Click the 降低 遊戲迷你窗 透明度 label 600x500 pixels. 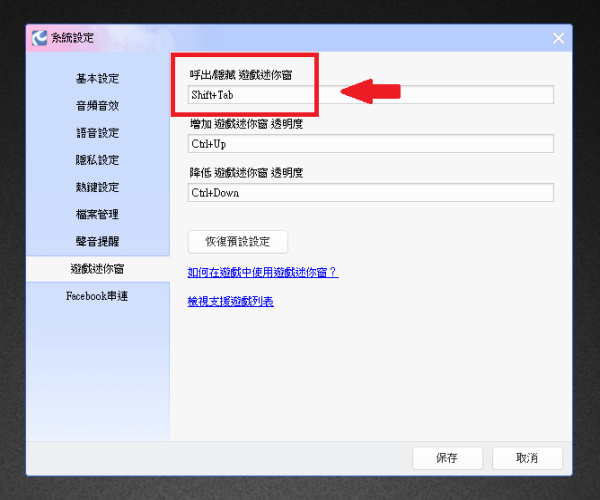[x=246, y=173]
